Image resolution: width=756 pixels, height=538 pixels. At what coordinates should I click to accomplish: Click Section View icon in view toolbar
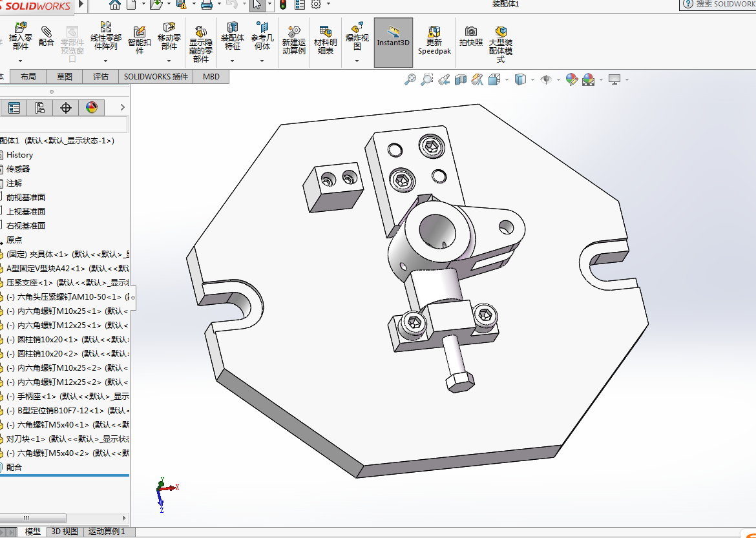461,79
